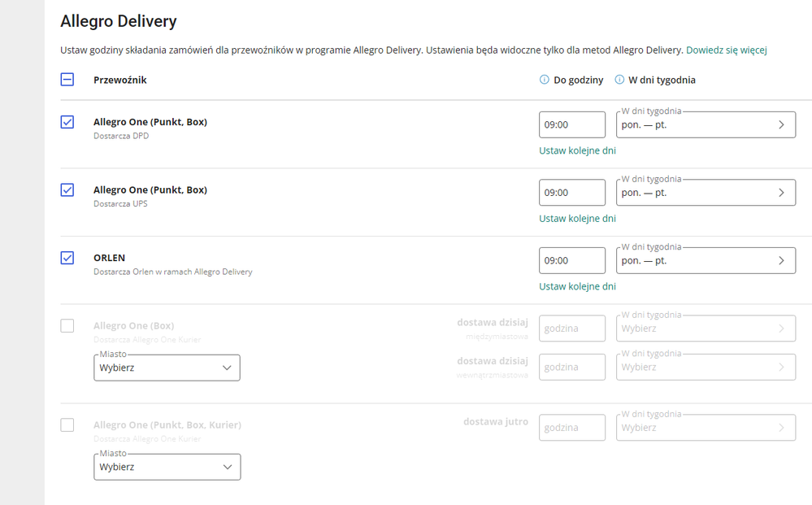Open weekdays selector for międzymiastowa delivery

click(706, 329)
